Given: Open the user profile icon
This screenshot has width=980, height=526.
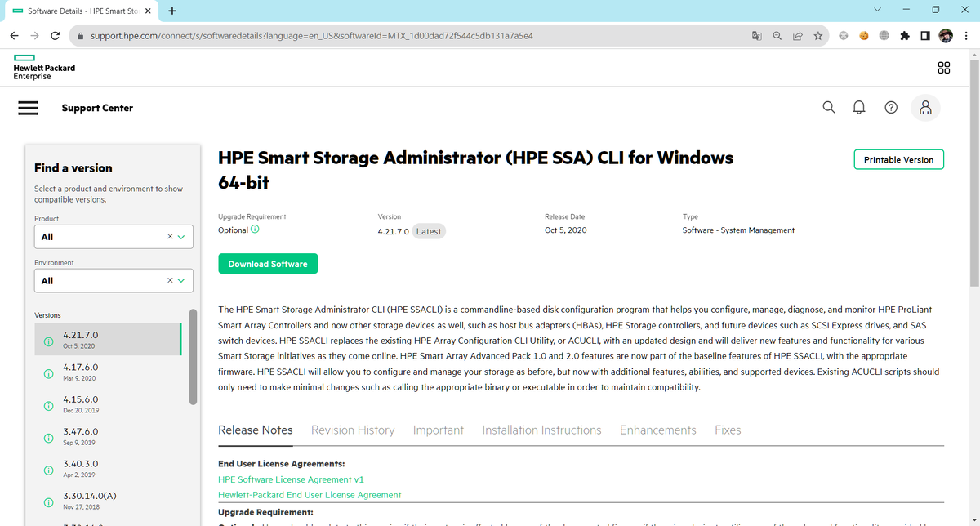Looking at the screenshot, I should (x=925, y=108).
